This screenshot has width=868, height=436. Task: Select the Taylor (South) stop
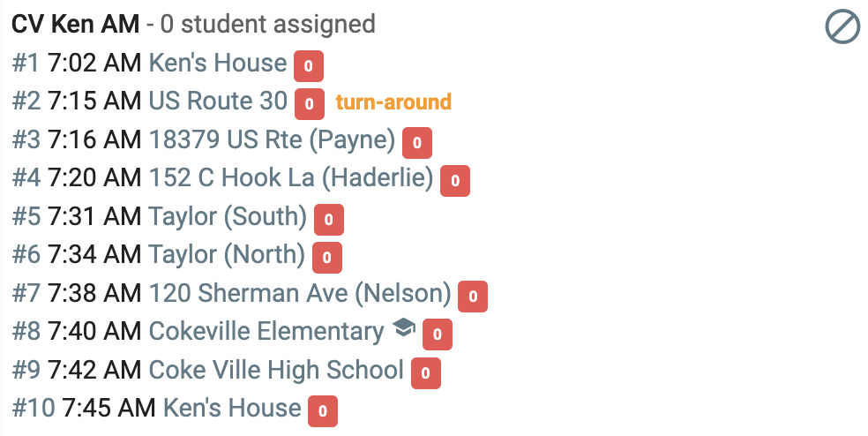(228, 216)
